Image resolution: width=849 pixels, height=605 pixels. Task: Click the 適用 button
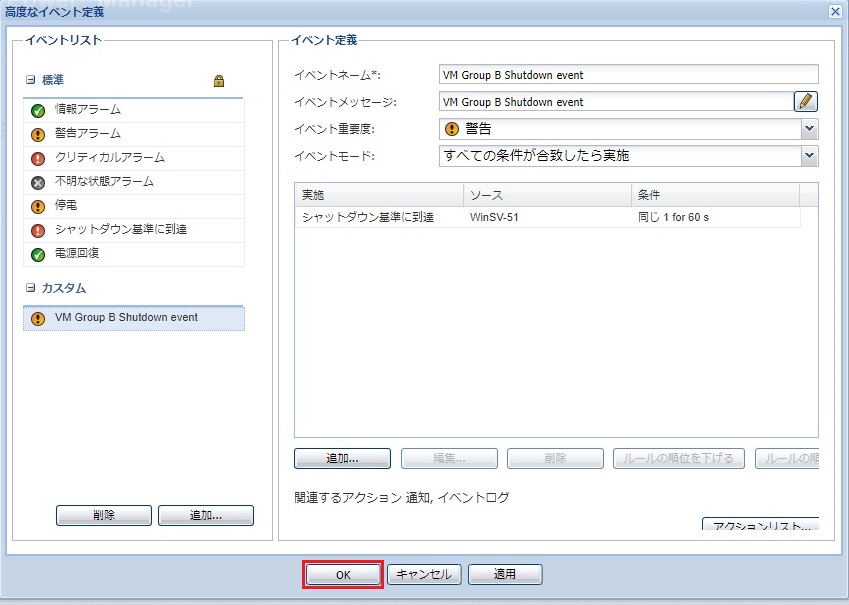point(505,574)
